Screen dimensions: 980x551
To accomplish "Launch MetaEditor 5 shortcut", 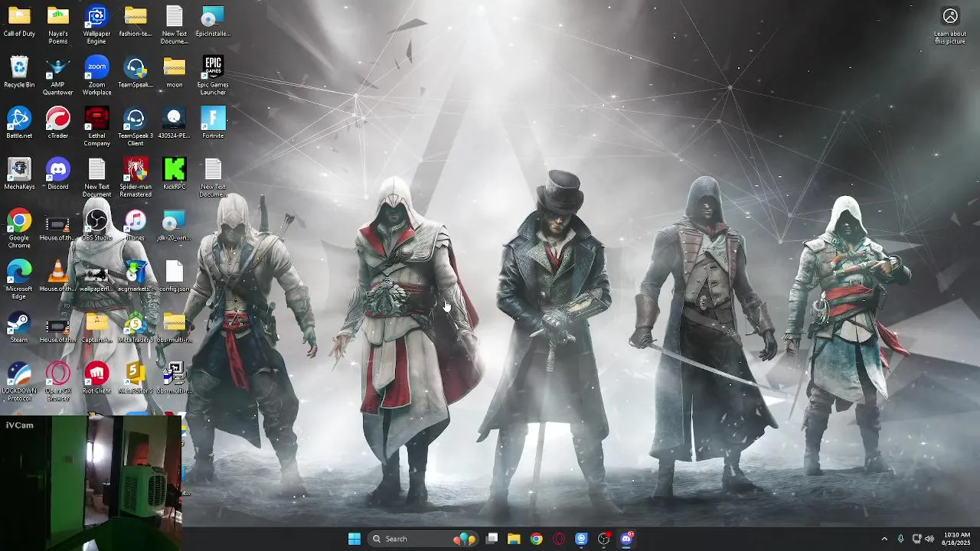I will 136,378.
